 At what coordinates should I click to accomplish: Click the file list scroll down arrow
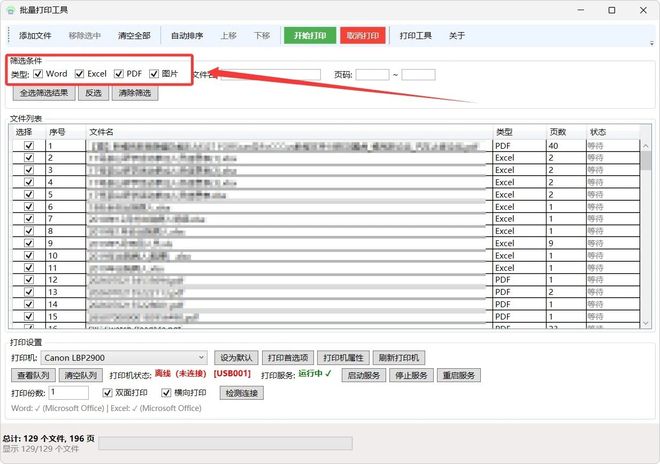click(646, 323)
